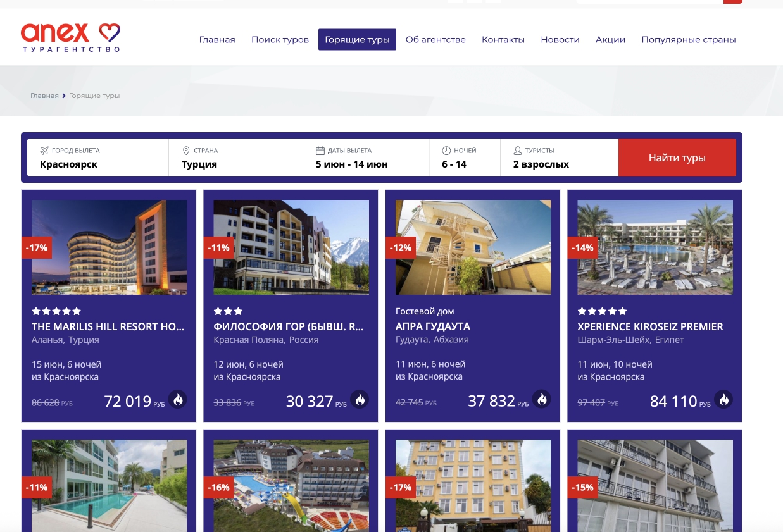Image resolution: width=783 pixels, height=532 pixels.
Task: Click the -14% badge on Xperience Kiroseiz
Action: click(x=582, y=248)
